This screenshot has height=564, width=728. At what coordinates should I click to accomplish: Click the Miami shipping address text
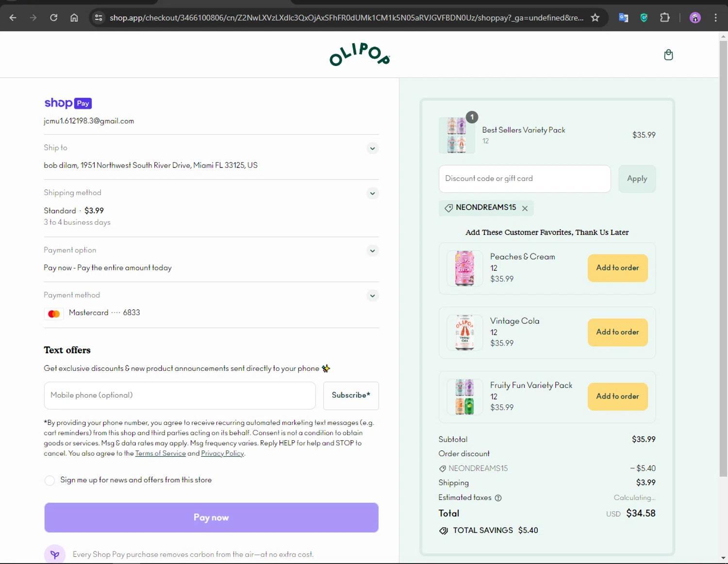click(150, 166)
